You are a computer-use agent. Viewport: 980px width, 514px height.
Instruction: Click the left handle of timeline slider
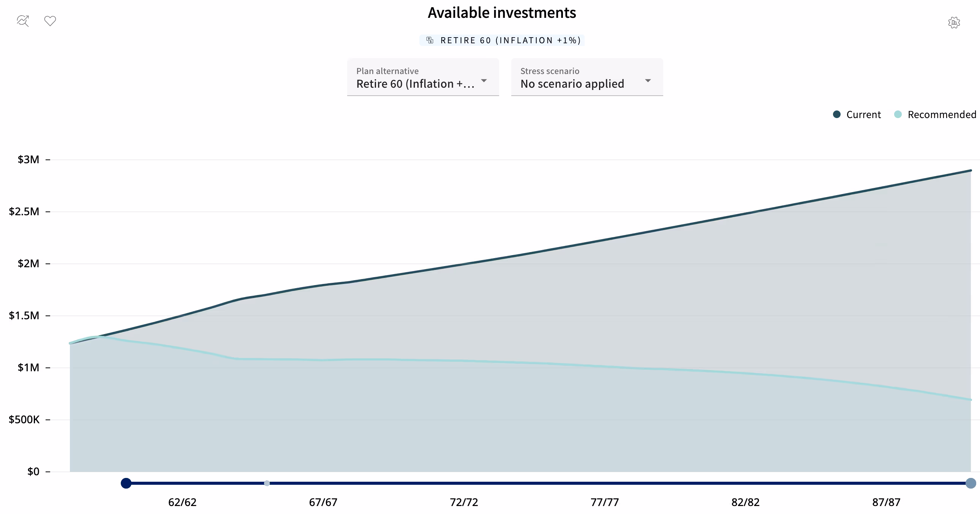[x=126, y=483]
